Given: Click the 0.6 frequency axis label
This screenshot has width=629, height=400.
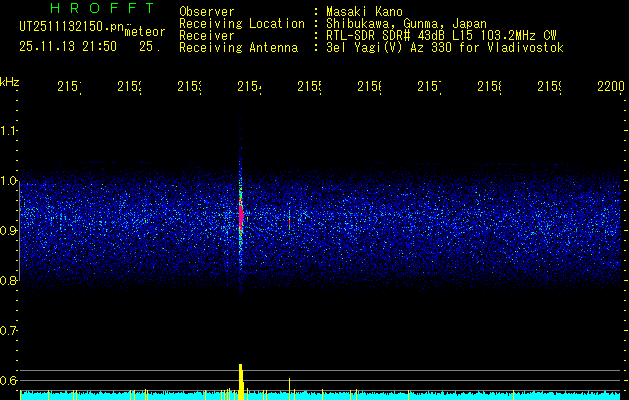Looking at the screenshot, I should [8, 380].
